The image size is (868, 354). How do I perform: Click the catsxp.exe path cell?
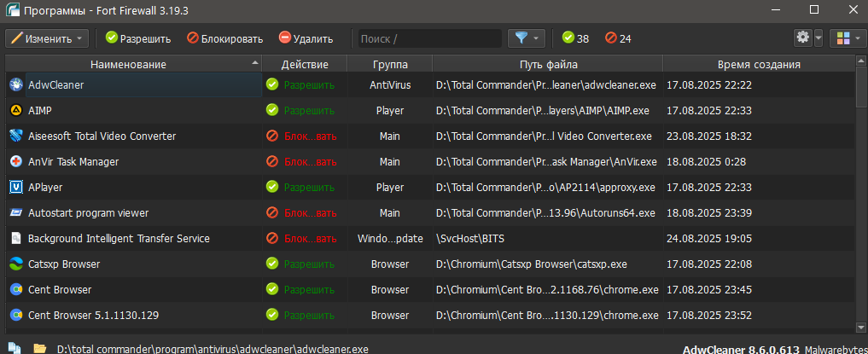tap(548, 264)
